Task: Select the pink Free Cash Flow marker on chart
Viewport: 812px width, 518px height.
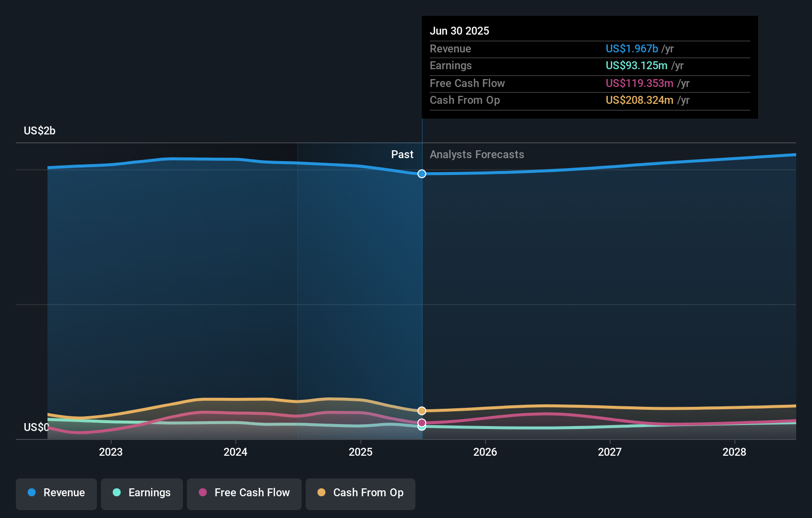Action: pyautogui.click(x=421, y=422)
